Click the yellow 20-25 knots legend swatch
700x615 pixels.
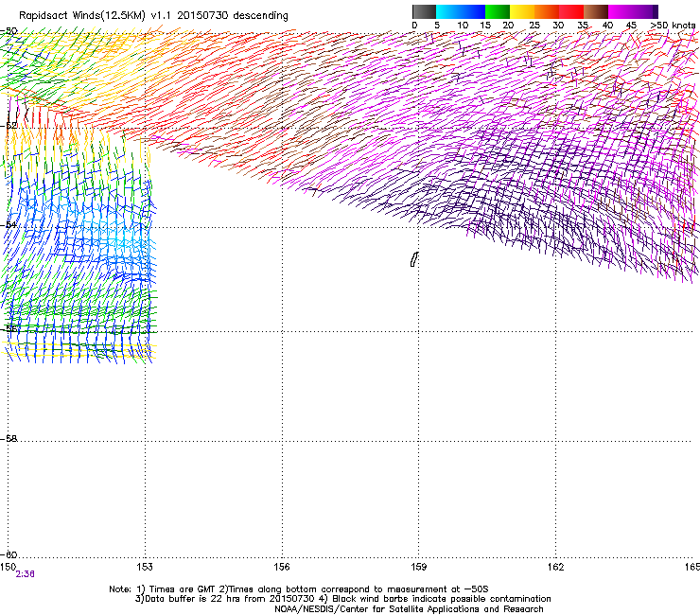522,11
